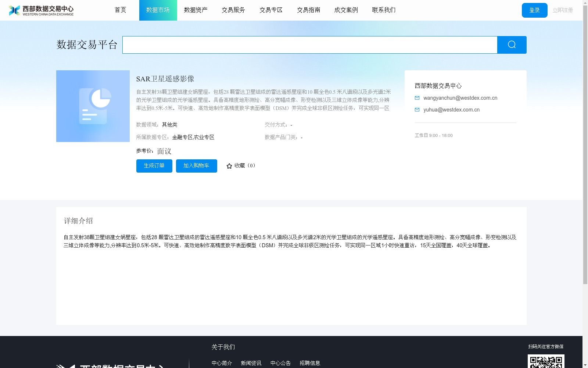588x368 pixels.
Task: Click the 加入购物车 button
Action: click(x=197, y=166)
